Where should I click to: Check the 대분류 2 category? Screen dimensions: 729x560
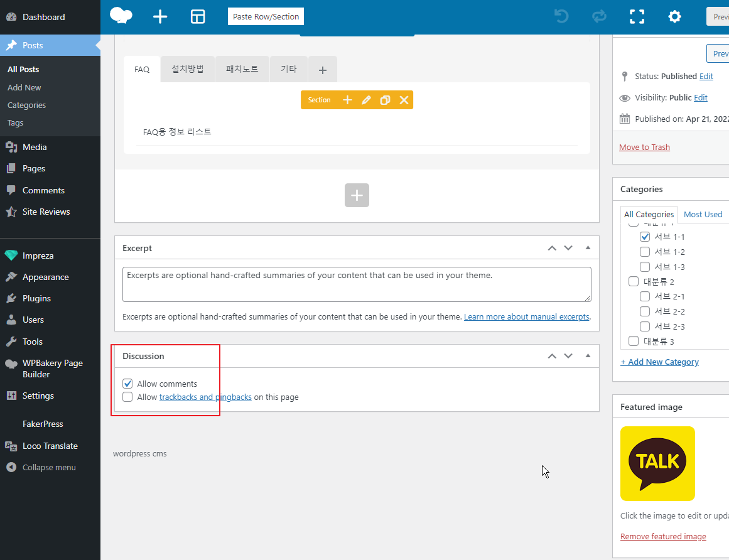click(634, 282)
